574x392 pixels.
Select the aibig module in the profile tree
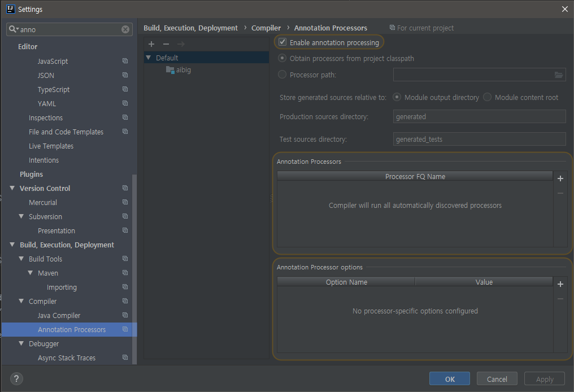click(183, 70)
